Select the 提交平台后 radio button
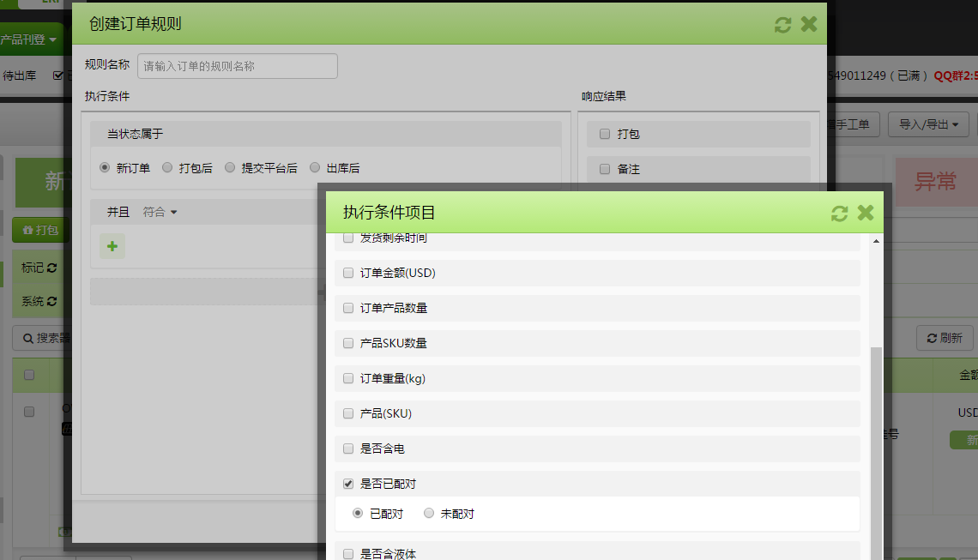This screenshot has width=978, height=560. coord(230,167)
